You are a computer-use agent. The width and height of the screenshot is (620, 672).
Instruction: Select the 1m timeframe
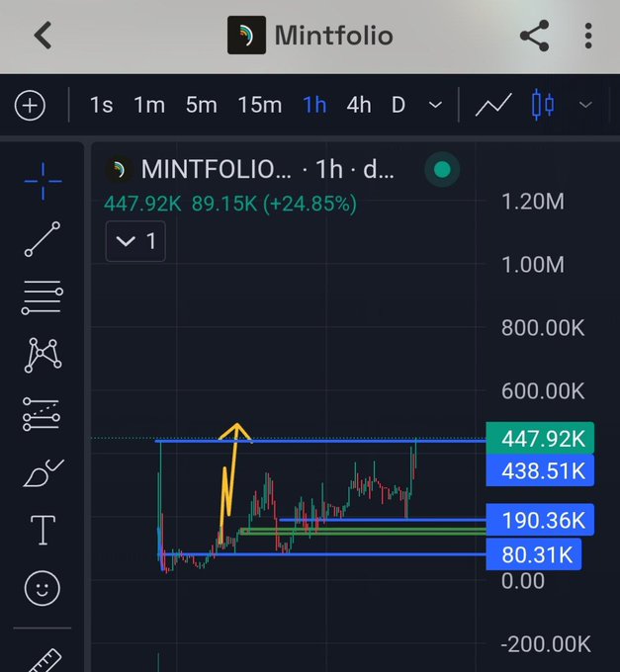149,105
